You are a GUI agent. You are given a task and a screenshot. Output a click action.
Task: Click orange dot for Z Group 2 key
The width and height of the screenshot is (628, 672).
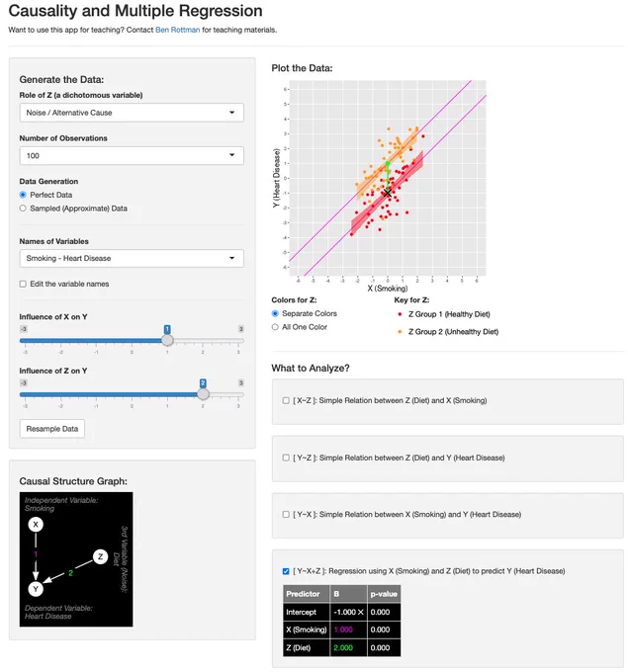(x=400, y=332)
